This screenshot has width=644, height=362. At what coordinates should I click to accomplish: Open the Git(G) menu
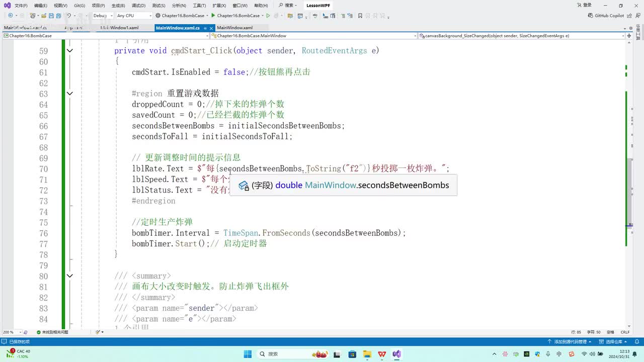79,6
